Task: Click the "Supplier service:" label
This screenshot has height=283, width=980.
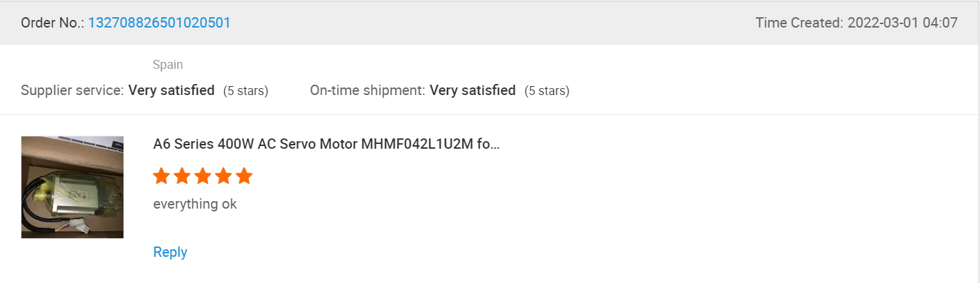Action: [x=72, y=90]
